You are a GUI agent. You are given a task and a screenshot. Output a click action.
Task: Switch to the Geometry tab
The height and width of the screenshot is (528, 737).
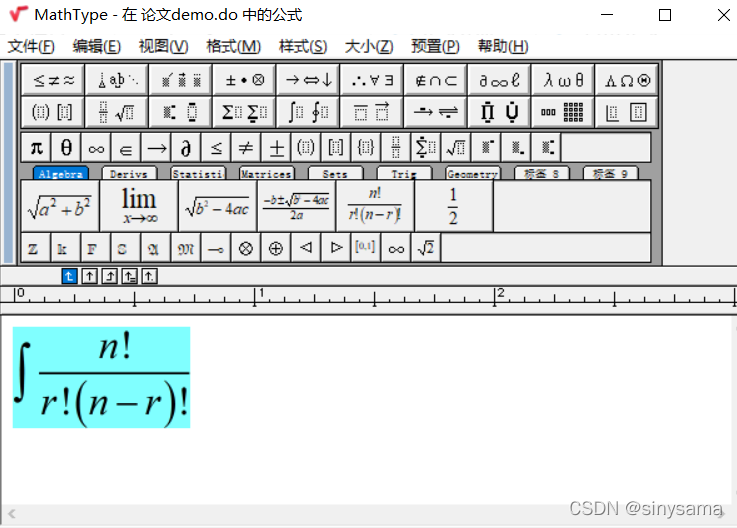(473, 173)
